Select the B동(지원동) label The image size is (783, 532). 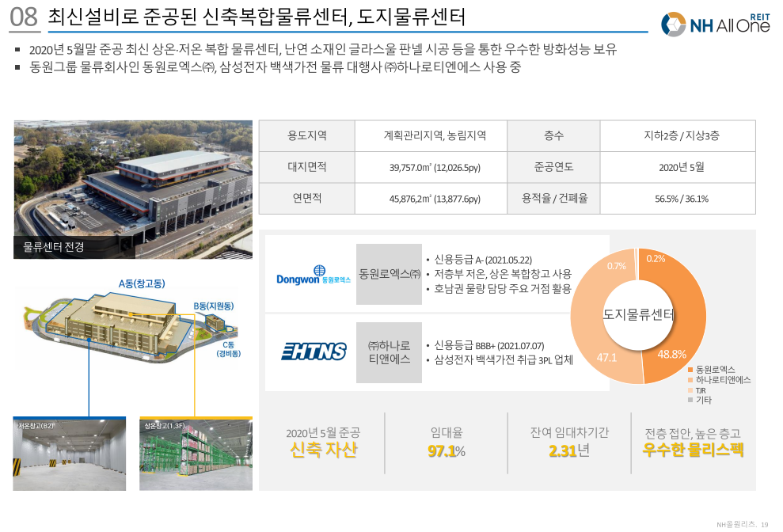(x=214, y=306)
